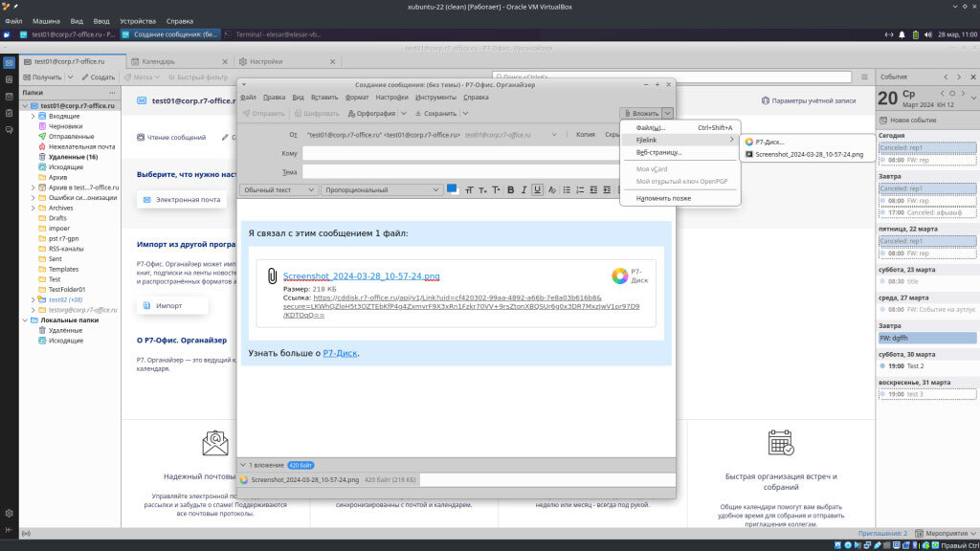The width and height of the screenshot is (980, 551).
Task: Open Address Book icon in left sidebar
Action: [9, 80]
